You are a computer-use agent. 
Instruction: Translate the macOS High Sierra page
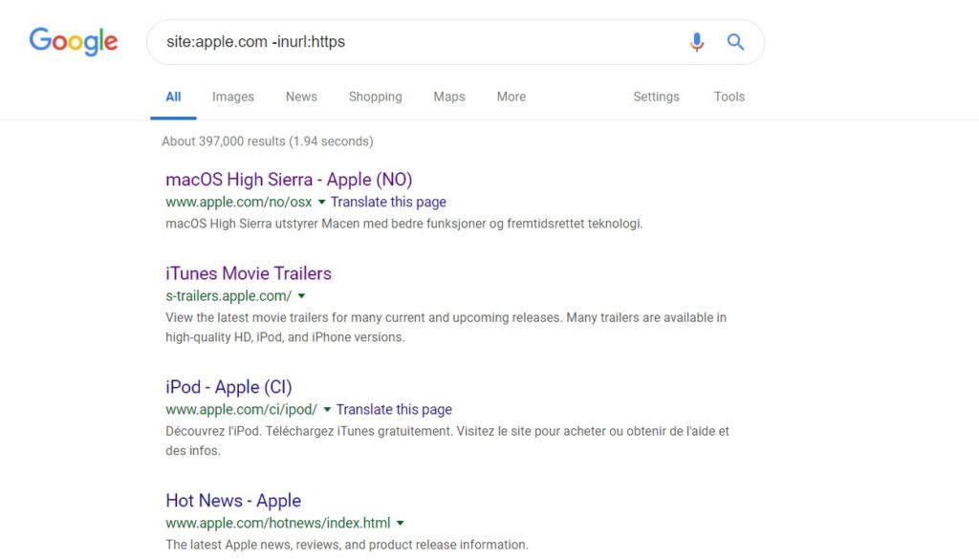pos(388,203)
